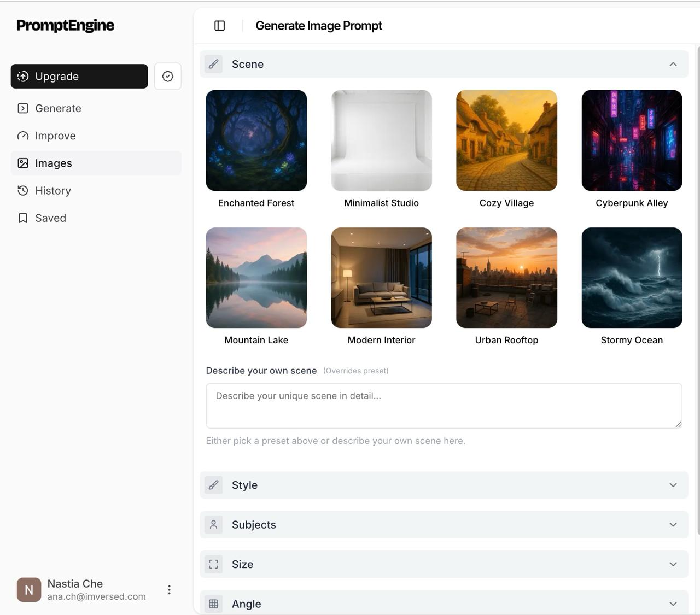The width and height of the screenshot is (700, 615).
Task: Go to History in the sidebar
Action: (x=53, y=191)
